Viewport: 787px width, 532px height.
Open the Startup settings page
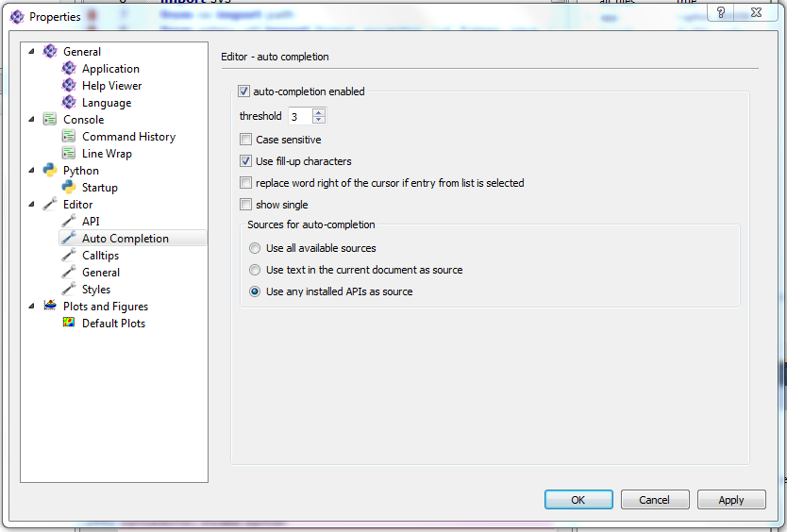coord(100,188)
